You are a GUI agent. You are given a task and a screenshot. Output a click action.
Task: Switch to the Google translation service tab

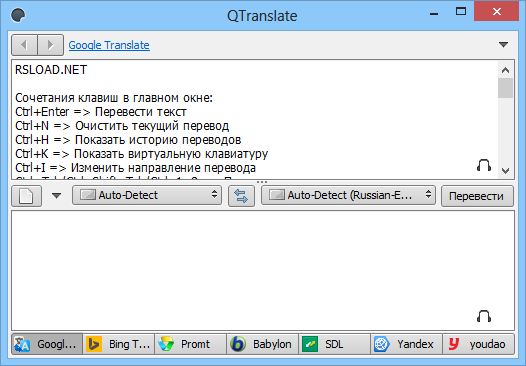tap(47, 344)
